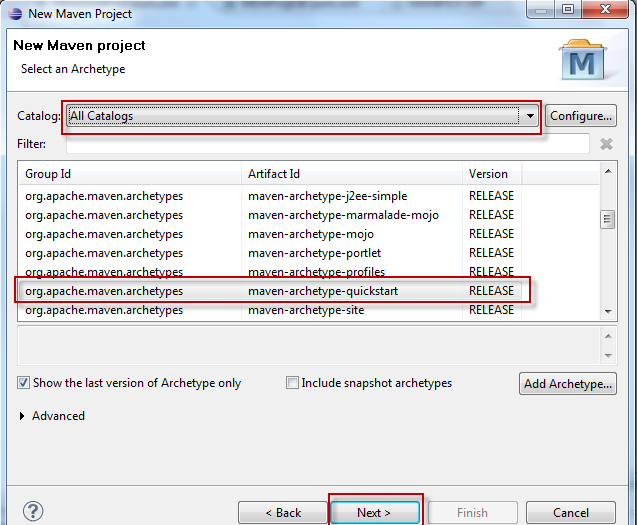Click org.apache.maven.archetypes group of maven-archetype-mojo

pyautogui.click(x=104, y=234)
